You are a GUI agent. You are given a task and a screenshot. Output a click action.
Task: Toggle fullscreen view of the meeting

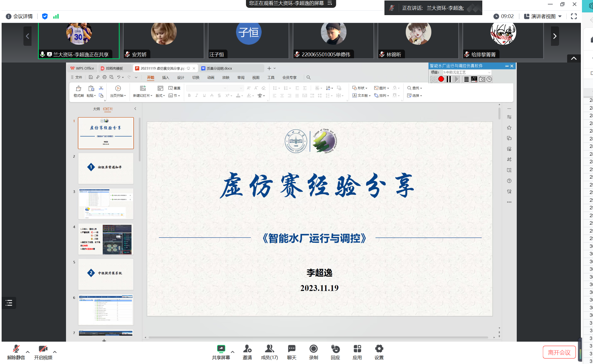coord(574,16)
